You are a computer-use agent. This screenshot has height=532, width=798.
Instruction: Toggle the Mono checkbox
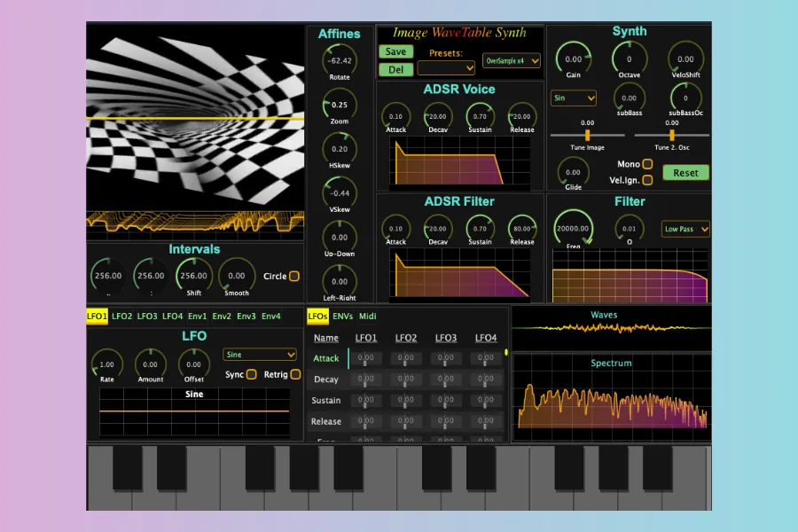pos(647,164)
